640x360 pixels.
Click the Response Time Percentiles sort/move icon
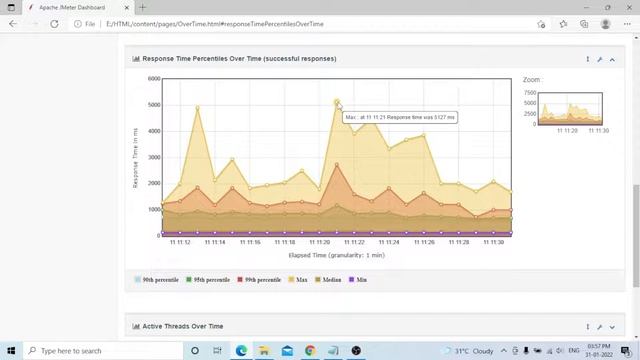point(588,59)
